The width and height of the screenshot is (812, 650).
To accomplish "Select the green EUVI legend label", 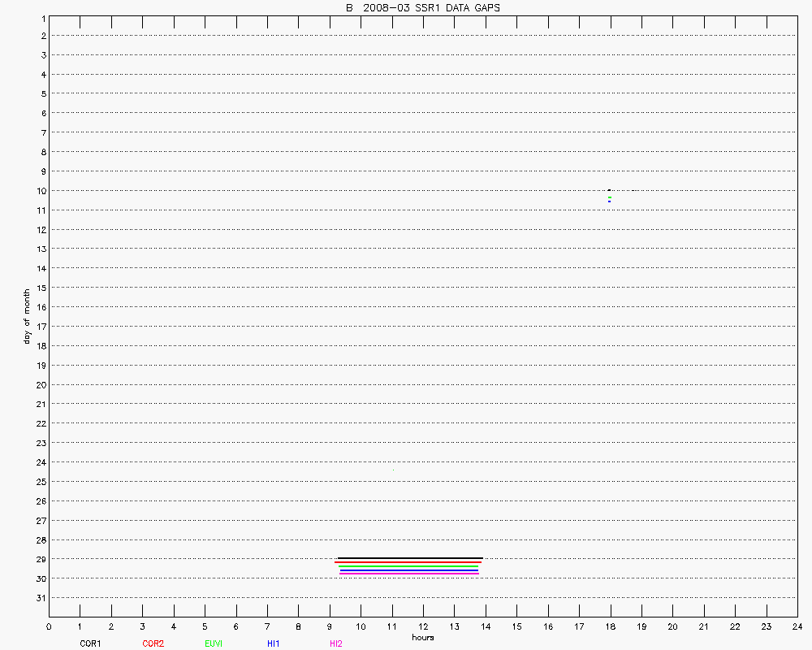I will click(x=214, y=643).
